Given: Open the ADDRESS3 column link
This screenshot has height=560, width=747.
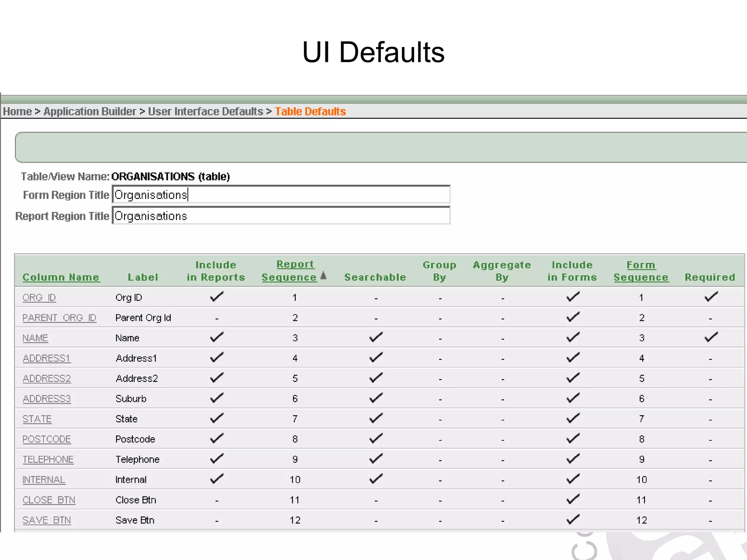Looking at the screenshot, I should tap(47, 399).
